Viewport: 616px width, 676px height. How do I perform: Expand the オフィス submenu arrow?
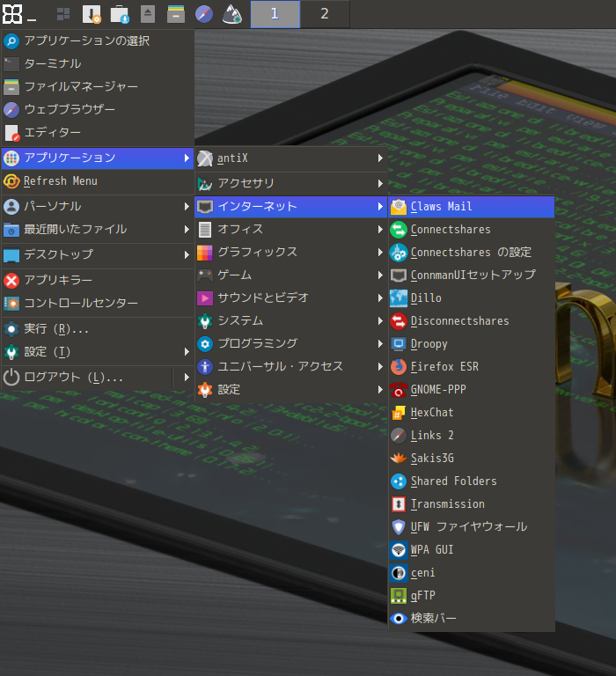tap(380, 230)
